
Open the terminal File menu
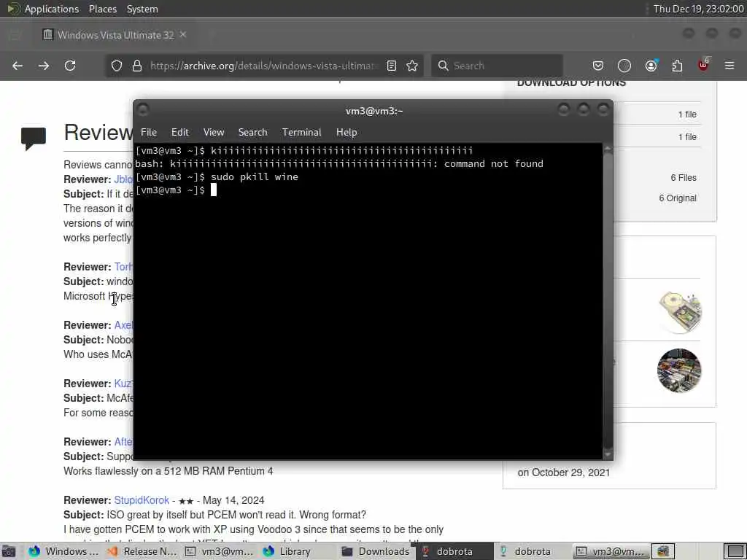(149, 133)
